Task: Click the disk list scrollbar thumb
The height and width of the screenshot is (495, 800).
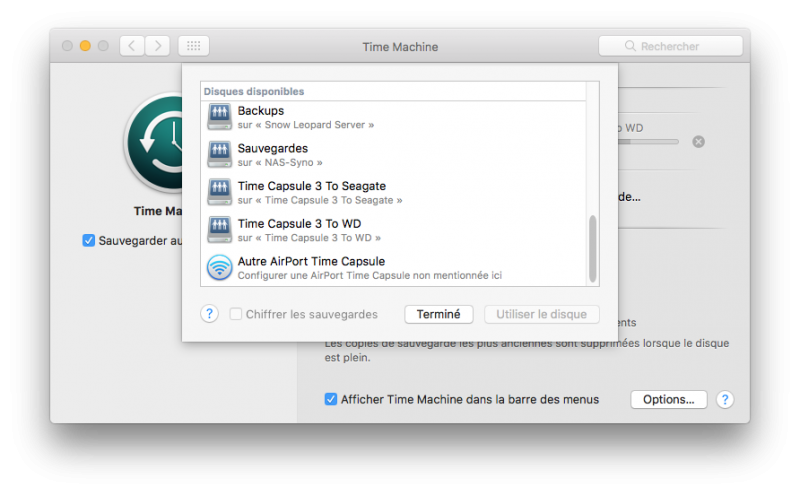Action: tap(592, 249)
